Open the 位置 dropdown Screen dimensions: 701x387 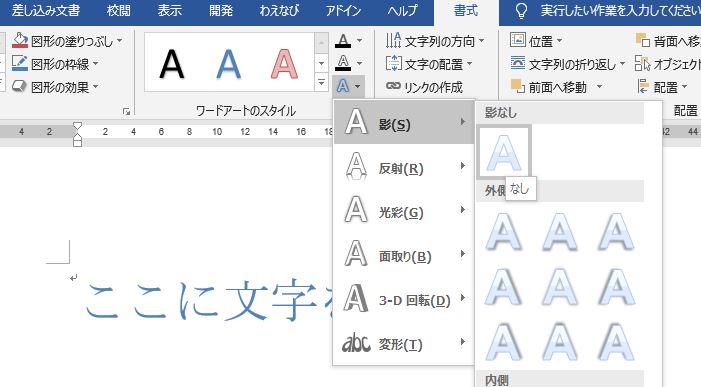(x=536, y=41)
